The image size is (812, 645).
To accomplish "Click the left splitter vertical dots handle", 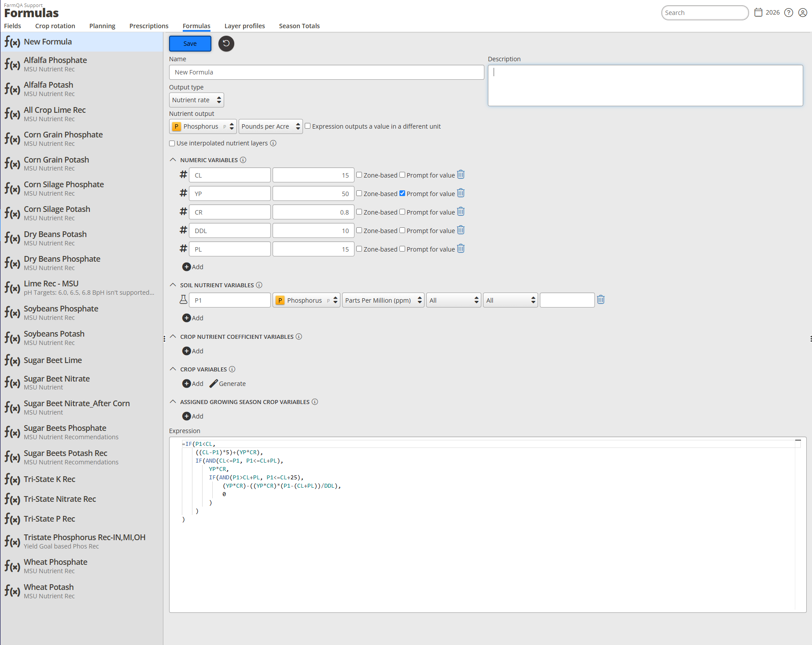I will 164,339.
